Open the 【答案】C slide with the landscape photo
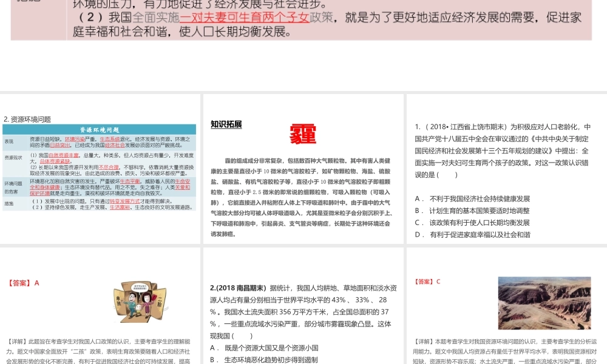Viewport: 607px width, 364px height. pyautogui.click(x=507, y=306)
